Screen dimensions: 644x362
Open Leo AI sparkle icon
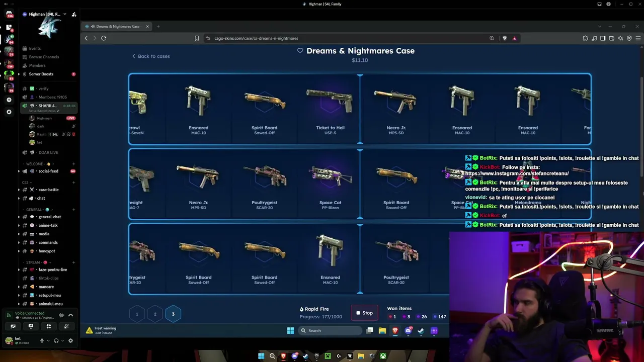pos(620,38)
